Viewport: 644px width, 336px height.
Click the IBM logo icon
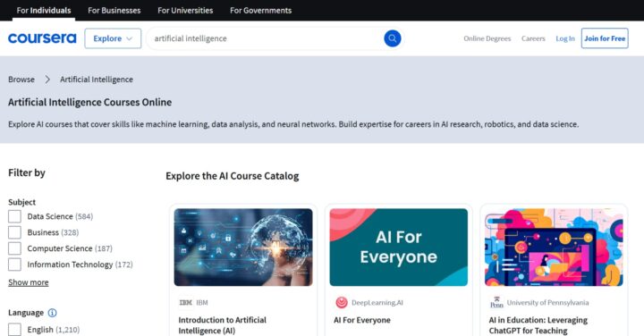tap(186, 303)
